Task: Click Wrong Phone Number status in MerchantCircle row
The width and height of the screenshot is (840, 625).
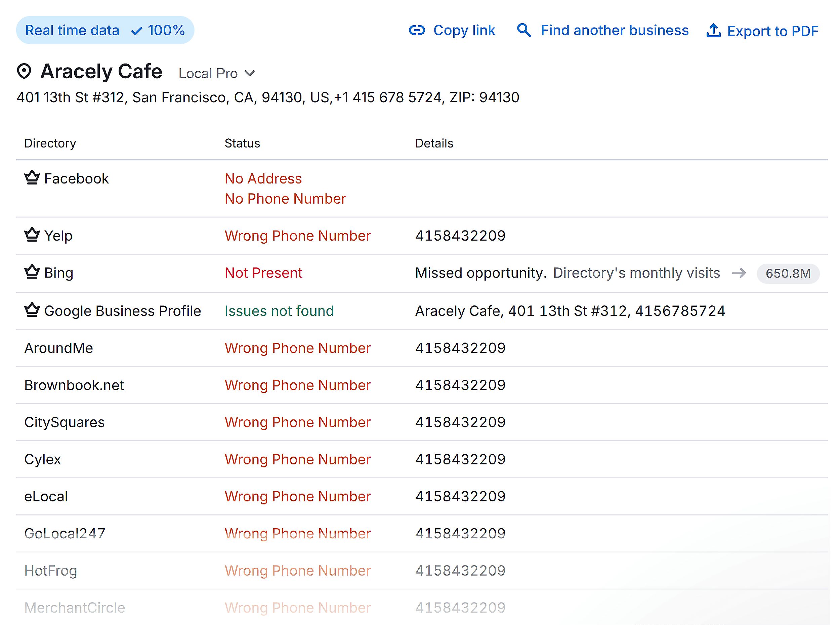Action: pos(298,608)
